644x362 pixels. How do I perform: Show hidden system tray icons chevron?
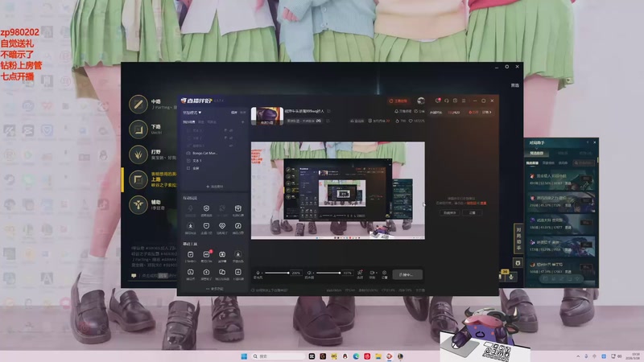[578, 356]
